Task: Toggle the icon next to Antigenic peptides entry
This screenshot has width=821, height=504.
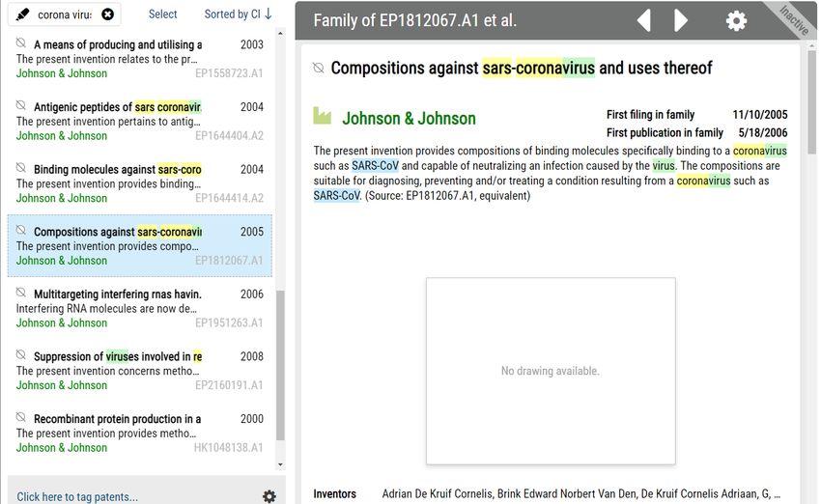Action: [x=21, y=106]
